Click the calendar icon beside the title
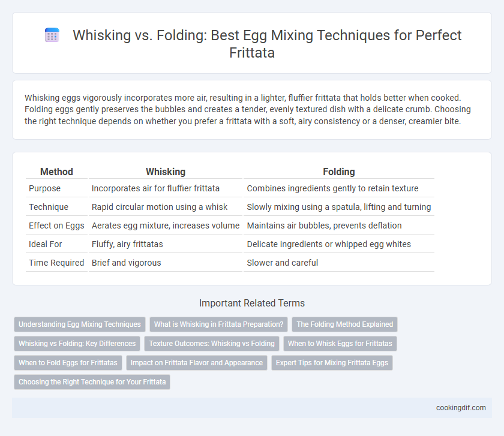 pyautogui.click(x=52, y=35)
